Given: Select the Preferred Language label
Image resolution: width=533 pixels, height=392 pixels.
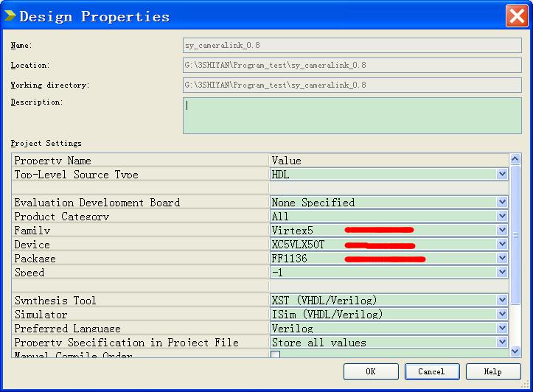Looking at the screenshot, I should (x=67, y=329).
